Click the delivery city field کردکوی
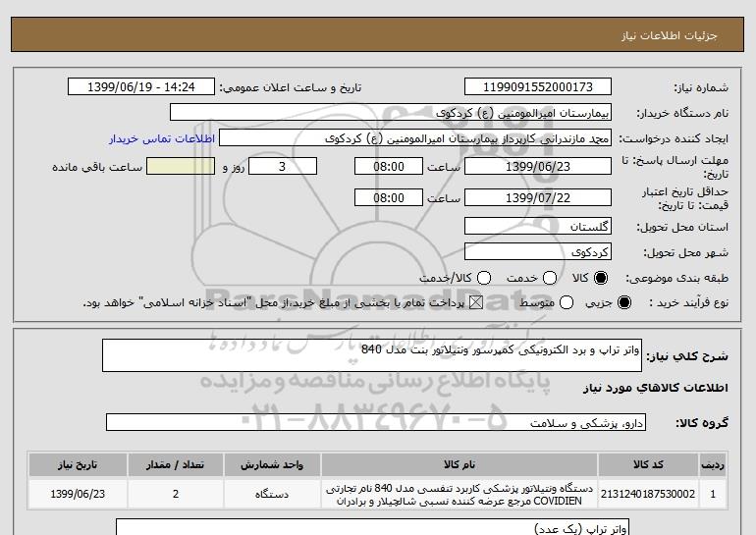The height and width of the screenshot is (535, 756). 538,251
